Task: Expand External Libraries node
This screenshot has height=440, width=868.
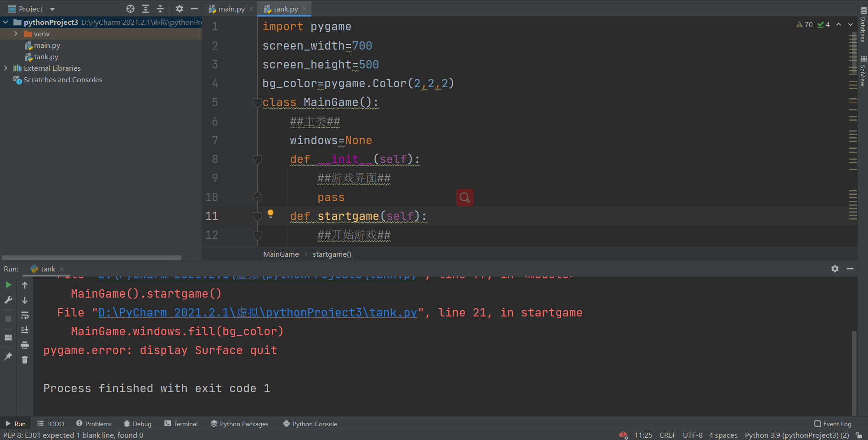Action: click(x=6, y=68)
